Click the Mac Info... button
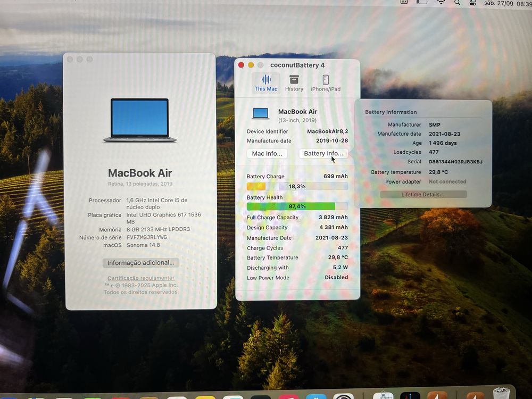Viewport: 532px width, 399px height. (267, 154)
